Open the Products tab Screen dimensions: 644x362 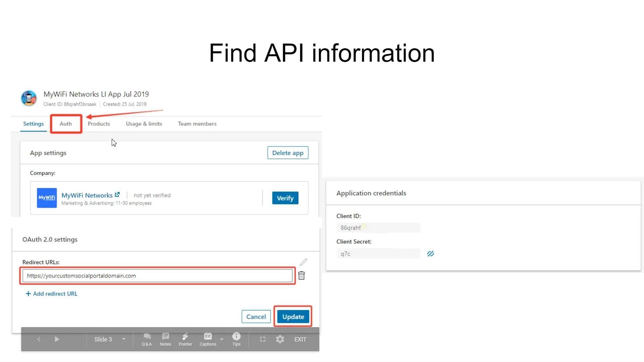coord(99,124)
